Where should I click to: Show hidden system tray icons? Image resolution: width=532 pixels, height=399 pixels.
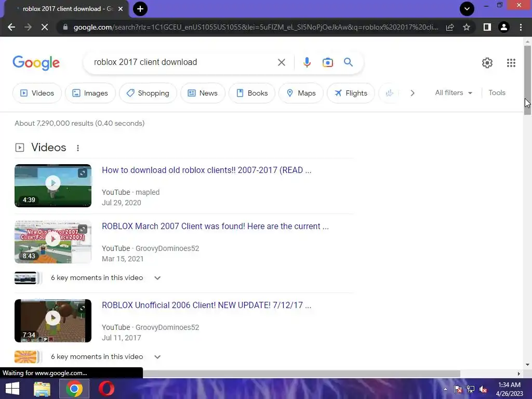(x=445, y=389)
